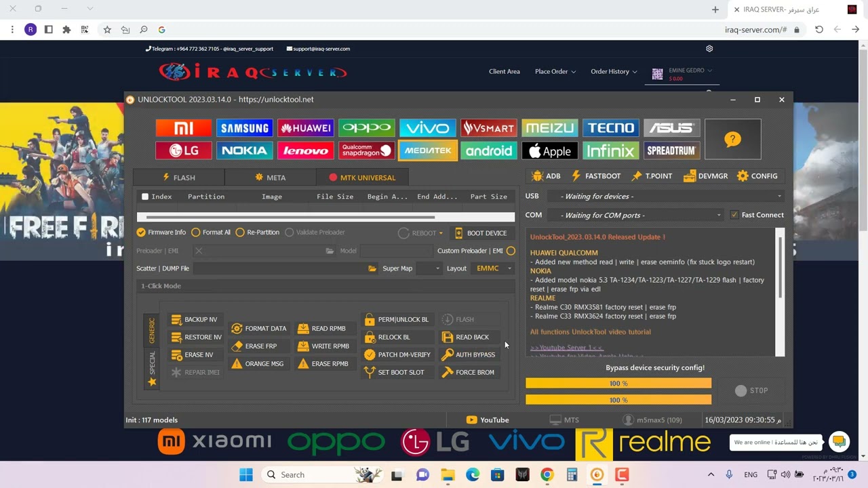Enable the Format All option
The width and height of the screenshot is (868, 488).
[211, 232]
